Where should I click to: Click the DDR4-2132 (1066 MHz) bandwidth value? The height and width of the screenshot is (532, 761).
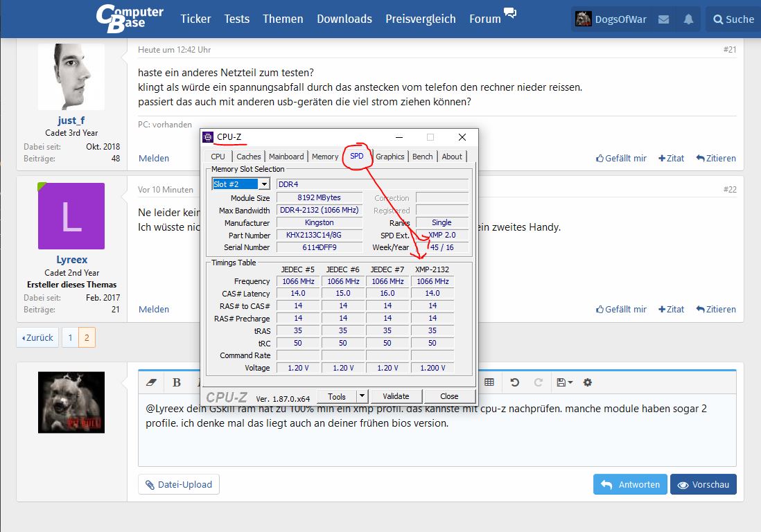click(x=320, y=210)
